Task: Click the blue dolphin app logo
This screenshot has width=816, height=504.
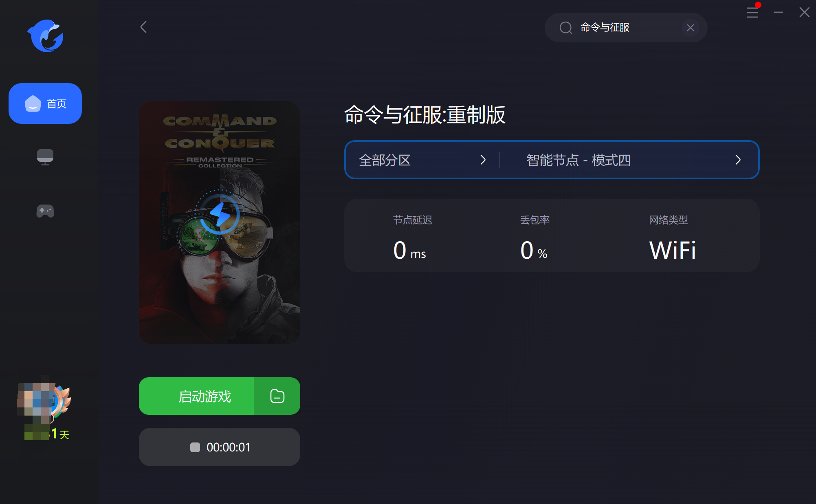Action: 45,36
